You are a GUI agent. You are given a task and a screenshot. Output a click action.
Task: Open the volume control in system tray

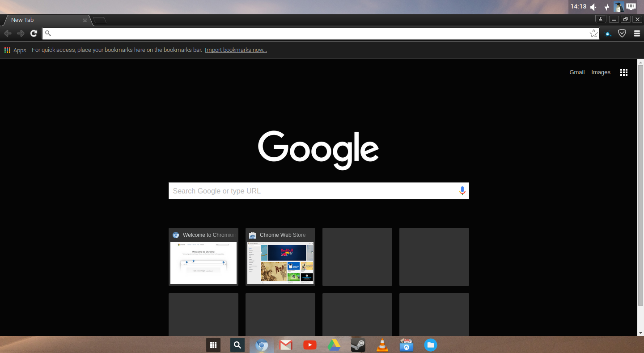pos(593,7)
